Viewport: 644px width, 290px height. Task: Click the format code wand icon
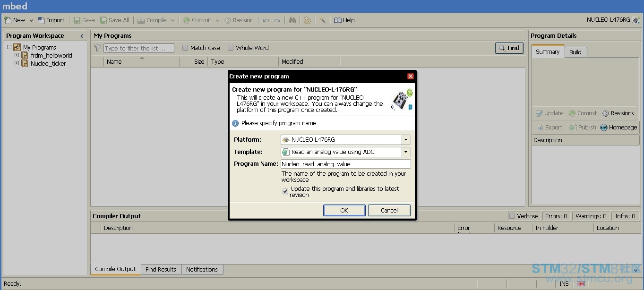pos(322,20)
